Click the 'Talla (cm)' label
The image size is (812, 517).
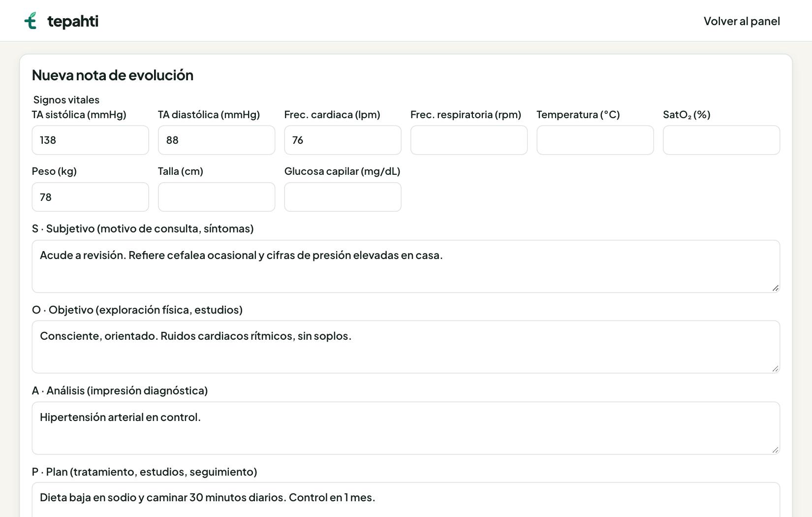[181, 171]
